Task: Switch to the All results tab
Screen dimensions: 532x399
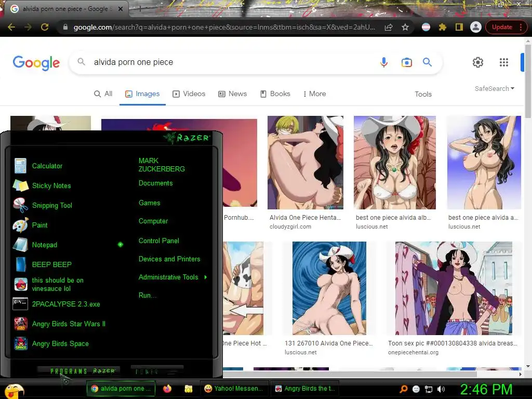Action: pyautogui.click(x=103, y=94)
